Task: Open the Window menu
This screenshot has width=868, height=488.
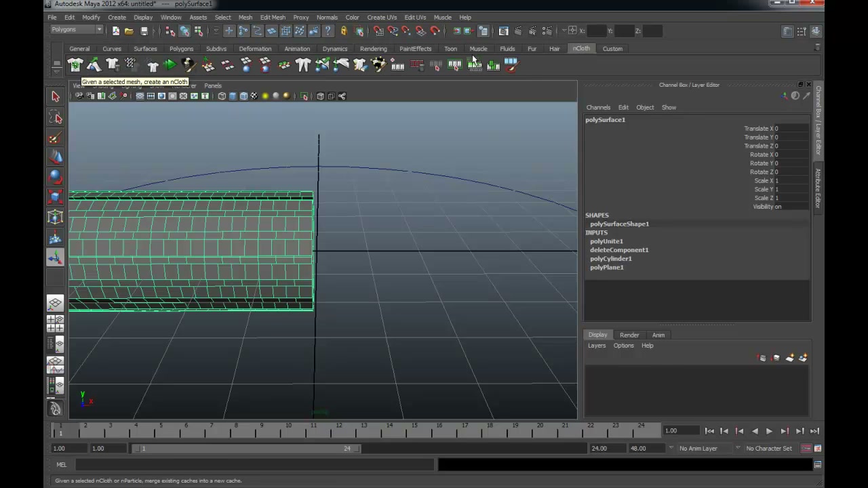Action: click(171, 17)
